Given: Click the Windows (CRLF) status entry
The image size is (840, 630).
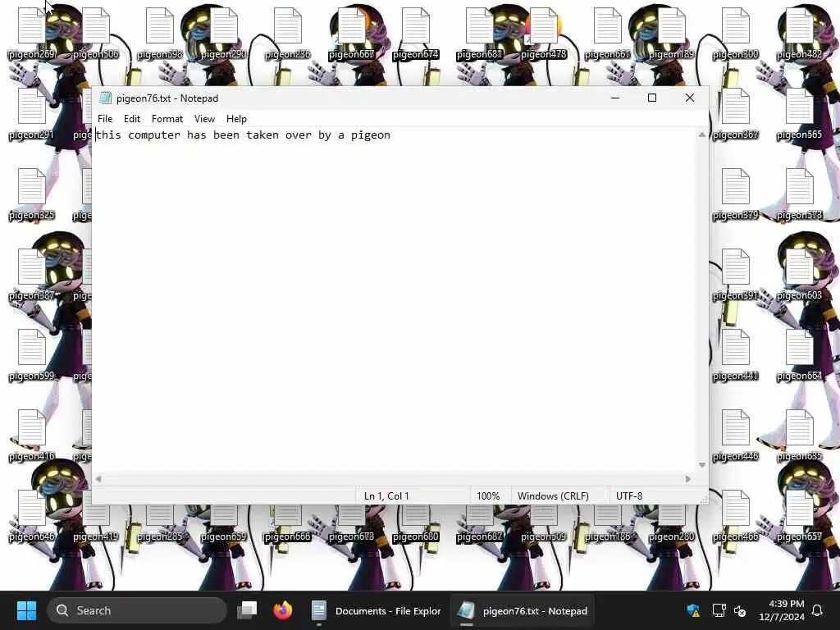Looking at the screenshot, I should pos(553,496).
